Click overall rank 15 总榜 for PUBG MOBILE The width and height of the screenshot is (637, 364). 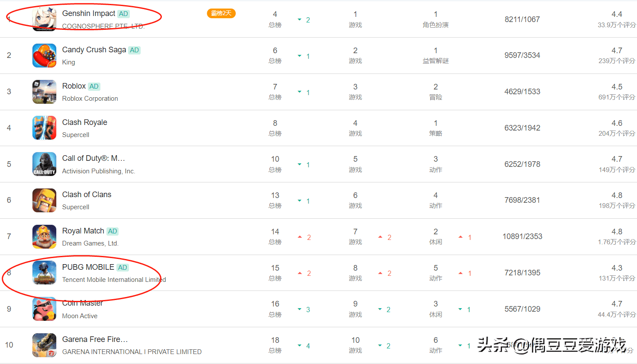point(275,273)
